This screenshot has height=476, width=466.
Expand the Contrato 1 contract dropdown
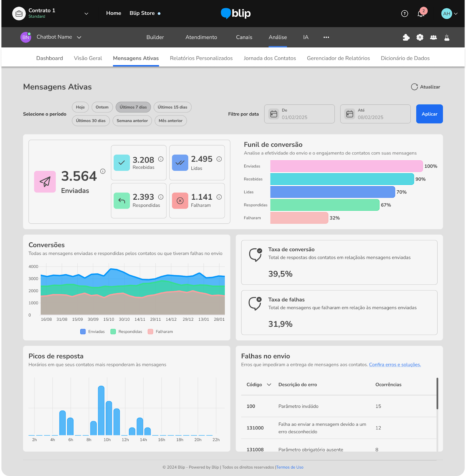86,14
